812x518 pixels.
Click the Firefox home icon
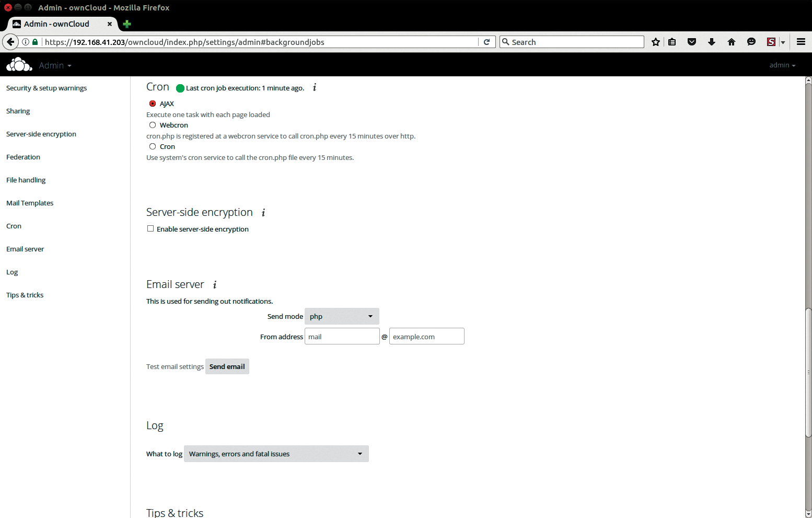[732, 42]
